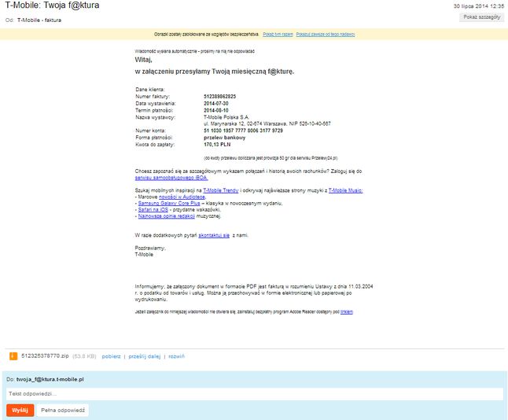Open the 'Safari na iOS' link

coord(153,210)
